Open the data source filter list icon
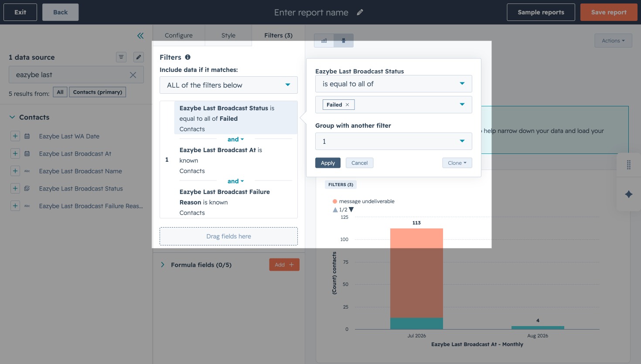641x364 pixels. pyautogui.click(x=121, y=57)
